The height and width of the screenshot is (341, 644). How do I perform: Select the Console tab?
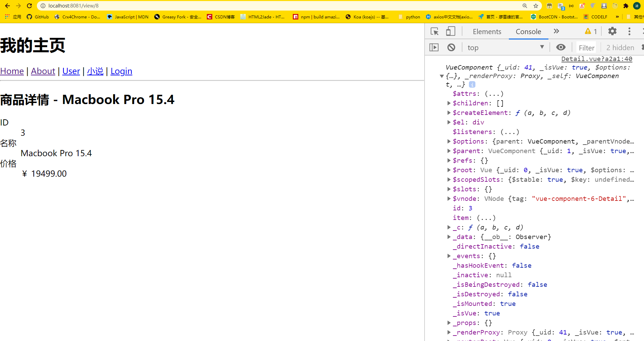[x=528, y=31]
